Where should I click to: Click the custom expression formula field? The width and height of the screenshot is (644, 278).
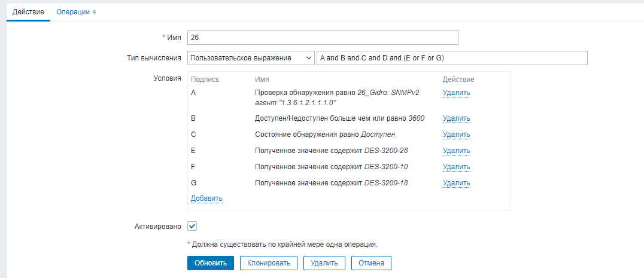pyautogui.click(x=452, y=58)
